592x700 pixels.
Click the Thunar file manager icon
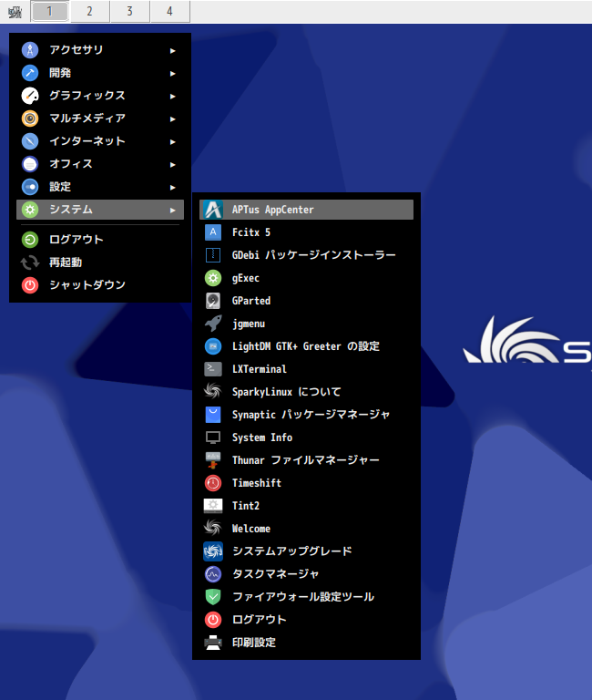click(x=213, y=459)
